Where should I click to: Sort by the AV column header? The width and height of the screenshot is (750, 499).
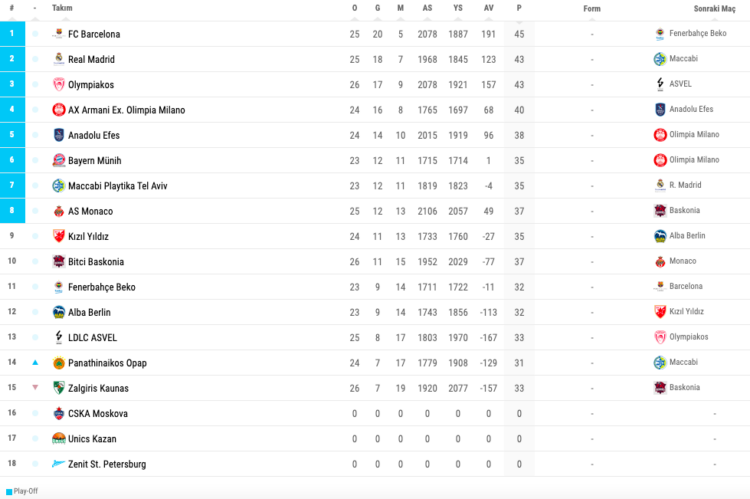point(488,8)
